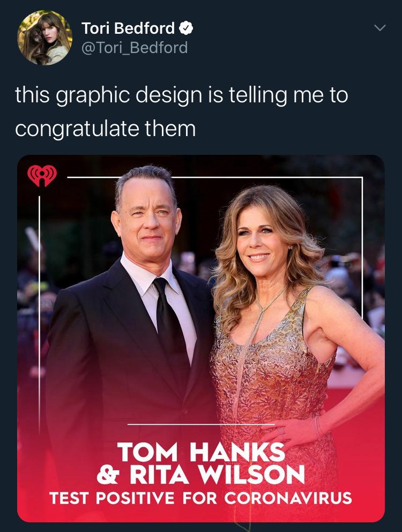Open Tori Bedford's profile avatar photo
This screenshot has width=402, height=532.
point(44,38)
